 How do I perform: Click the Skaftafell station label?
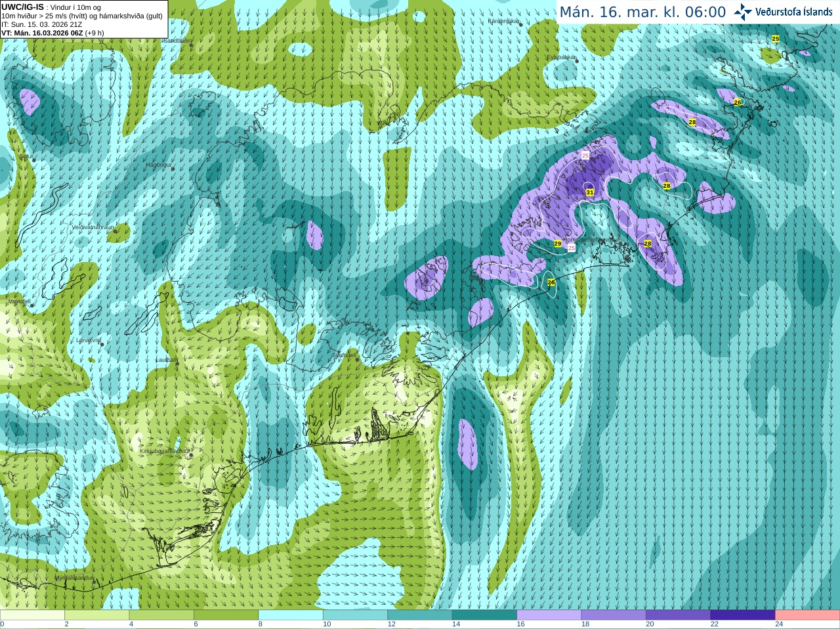345,355
